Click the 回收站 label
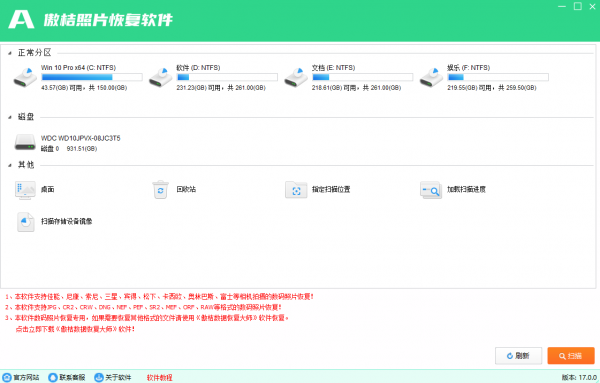The image size is (600, 383). (x=186, y=189)
